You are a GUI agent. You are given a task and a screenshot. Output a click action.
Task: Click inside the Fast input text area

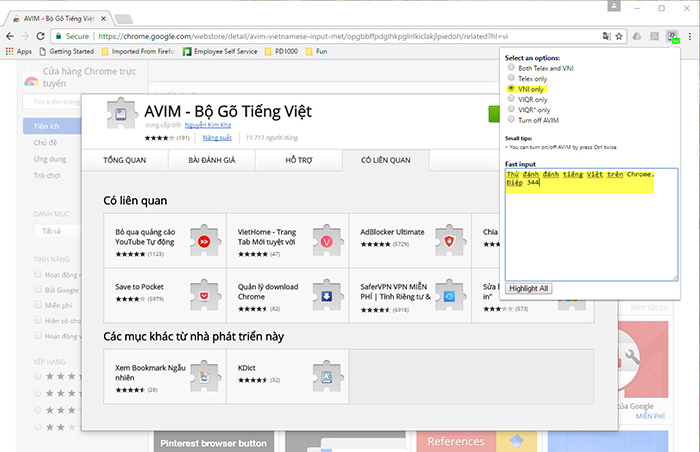592,224
